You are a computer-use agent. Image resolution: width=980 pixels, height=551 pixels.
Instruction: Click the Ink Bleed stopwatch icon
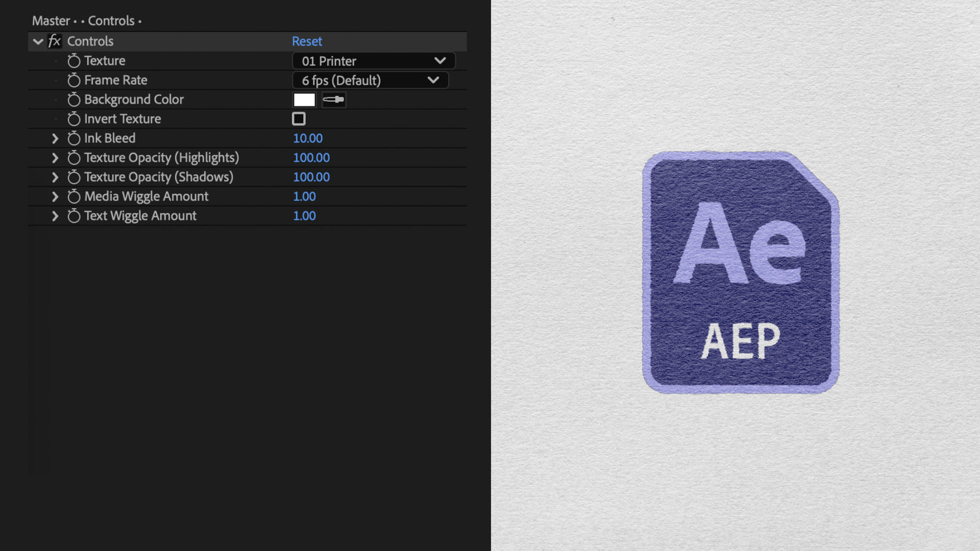point(74,138)
